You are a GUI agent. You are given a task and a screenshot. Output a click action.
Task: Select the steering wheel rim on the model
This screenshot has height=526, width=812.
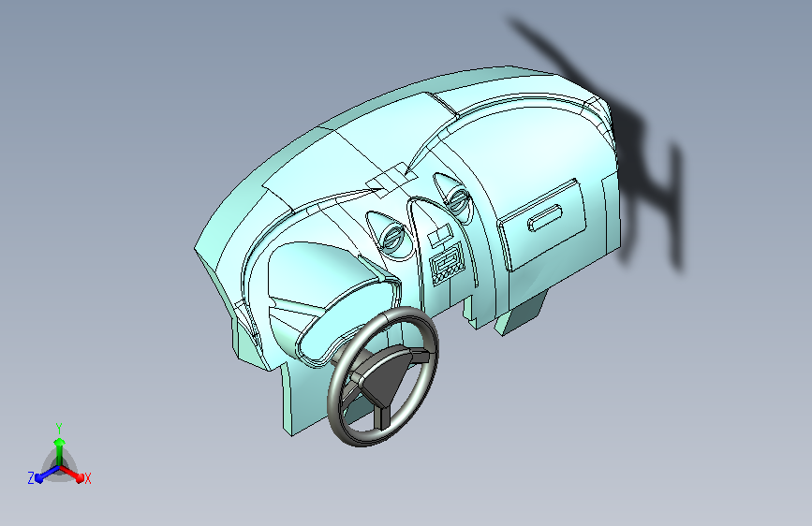pos(383,376)
